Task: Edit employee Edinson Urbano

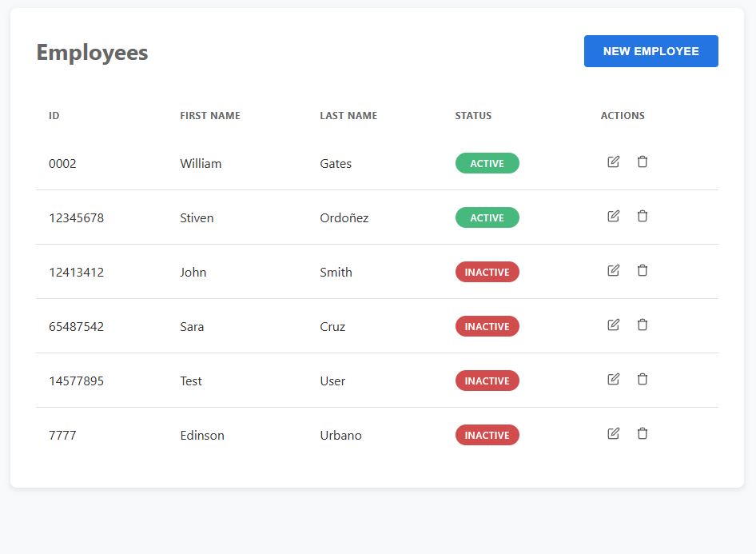Action: coord(613,434)
